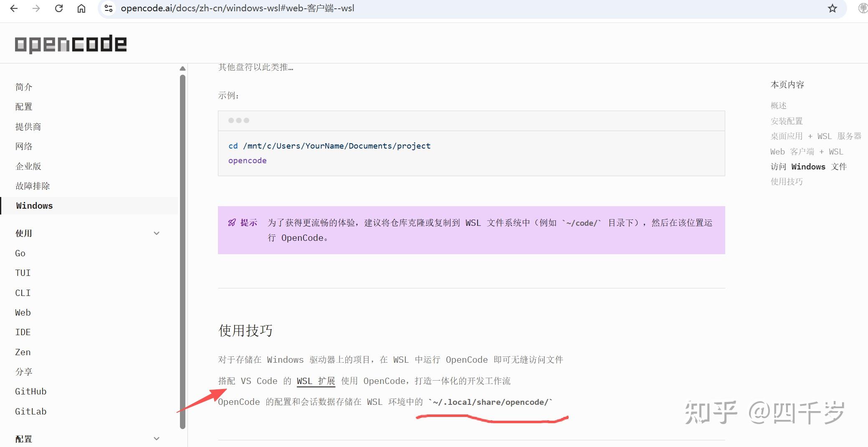Viewport: 868px width, 447px height.
Task: Click the browser forward arrow
Action: (36, 8)
